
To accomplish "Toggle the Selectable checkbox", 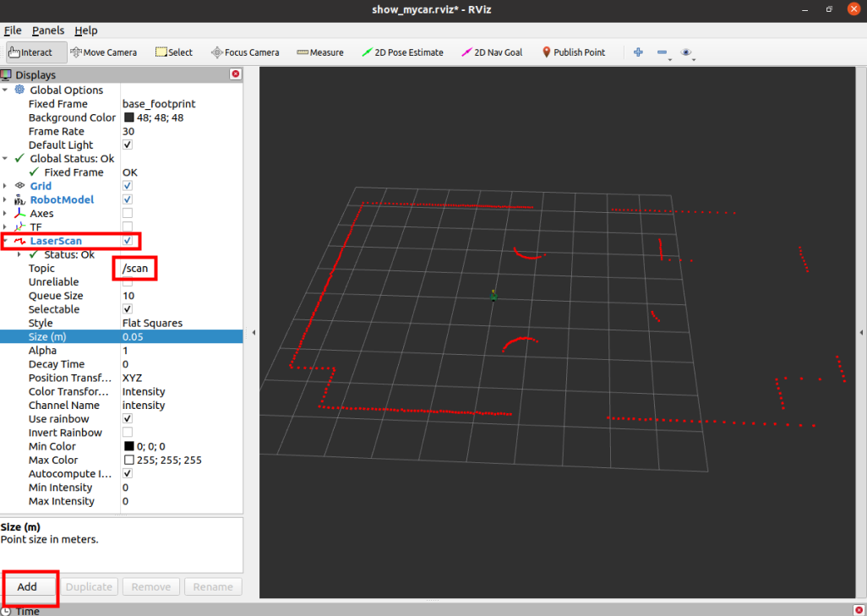I will [128, 309].
